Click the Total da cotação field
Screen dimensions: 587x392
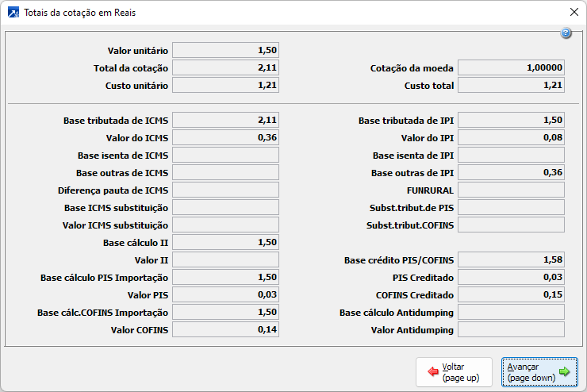coord(225,67)
